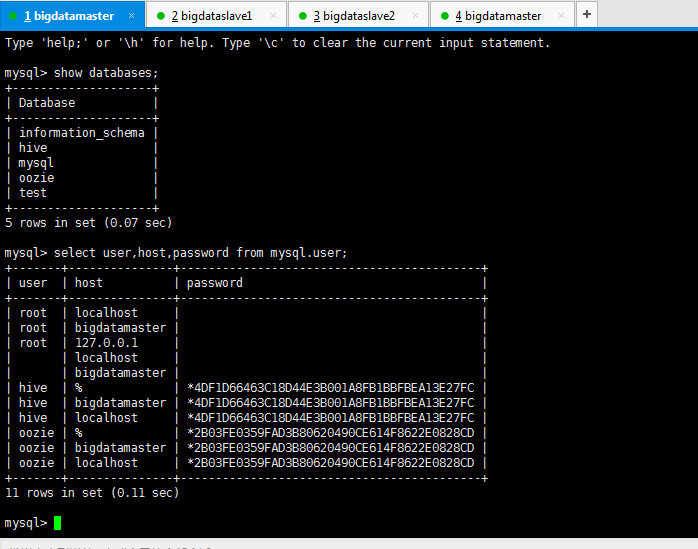Click the 'password' column header

pyautogui.click(x=215, y=283)
